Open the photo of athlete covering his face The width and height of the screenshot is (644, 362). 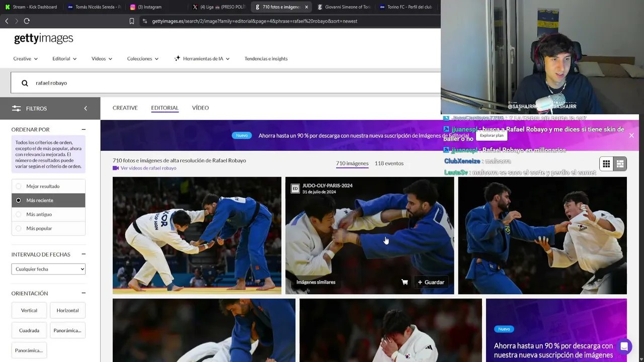coord(390,330)
